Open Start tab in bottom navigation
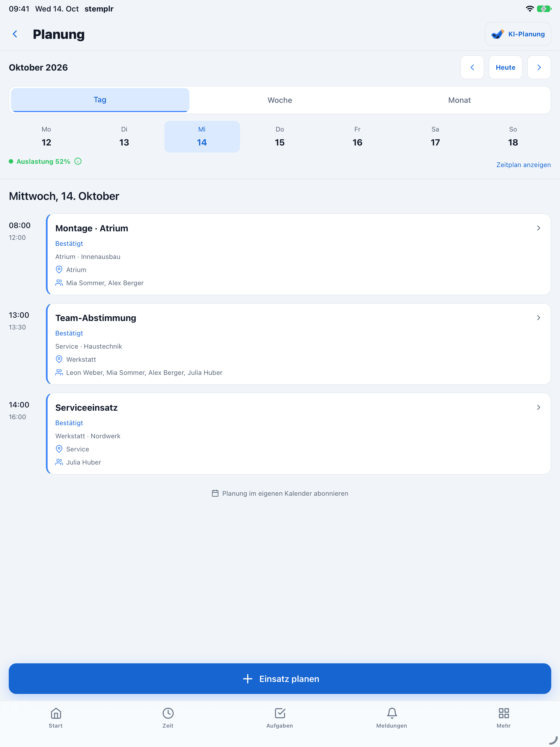Screen dimensions: 560x747 click(56, 718)
